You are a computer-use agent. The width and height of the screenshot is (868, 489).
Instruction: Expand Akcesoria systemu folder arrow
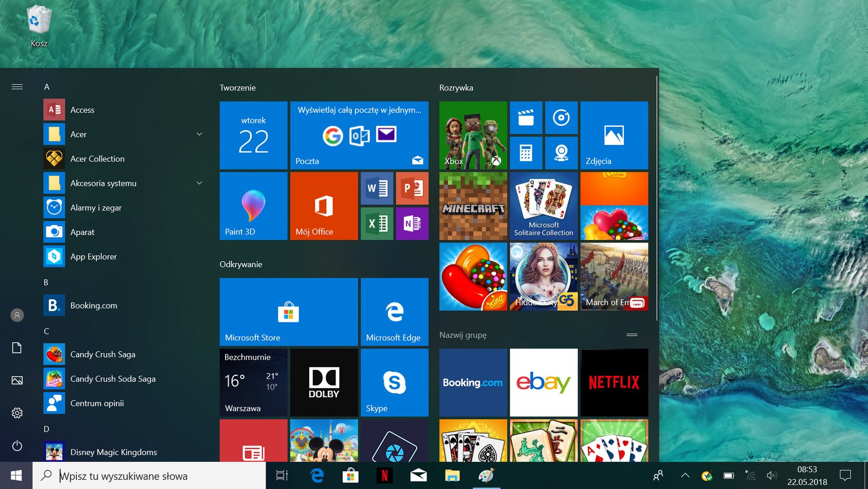point(199,183)
